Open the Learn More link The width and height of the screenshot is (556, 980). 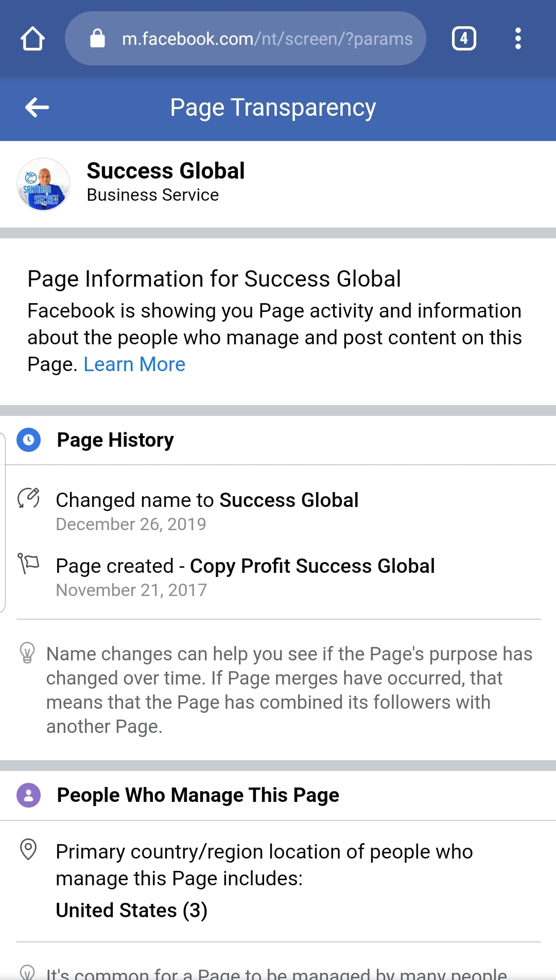134,364
